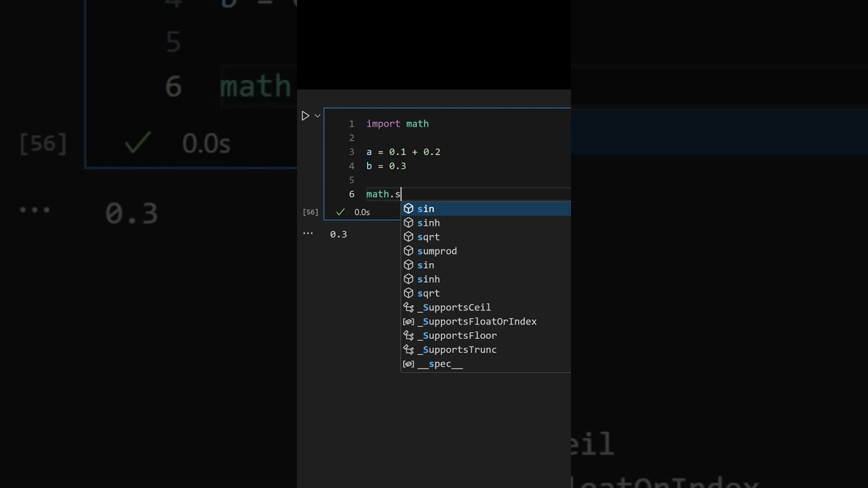Open the run options dropdown arrow beside the play icon
Viewport: 868px width, 488px height.
[317, 116]
